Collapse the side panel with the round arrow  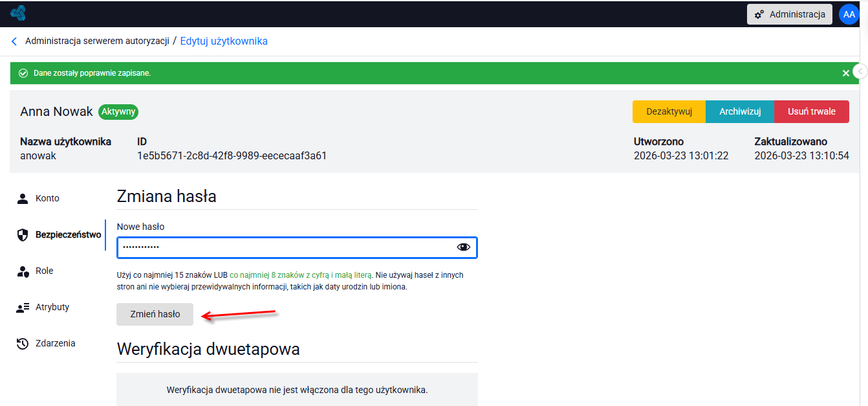(860, 71)
